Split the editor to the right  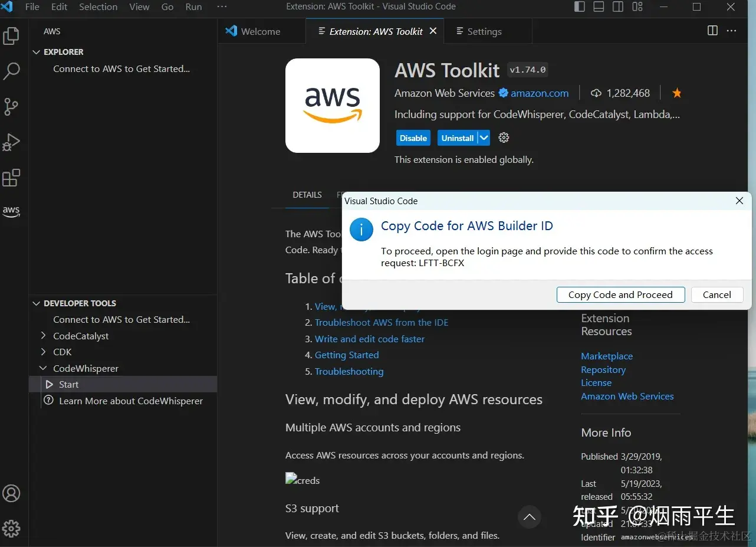click(712, 31)
